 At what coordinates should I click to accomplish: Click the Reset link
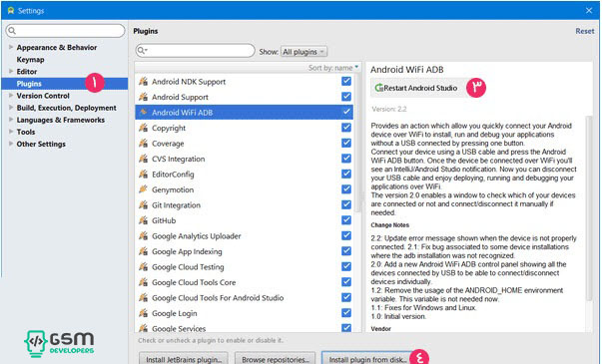click(x=584, y=31)
